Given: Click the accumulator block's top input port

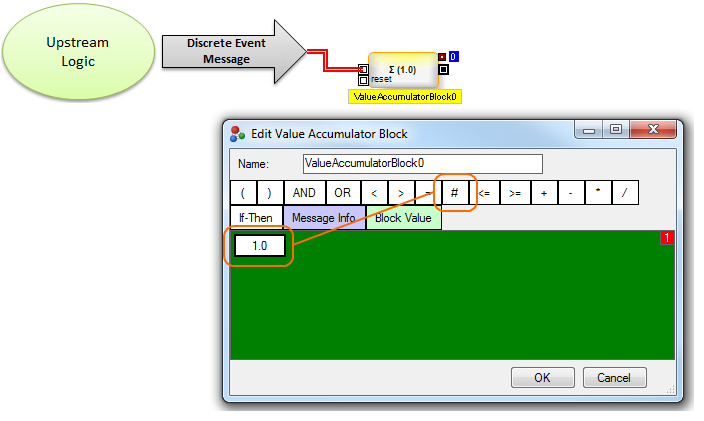Looking at the screenshot, I should click(363, 69).
